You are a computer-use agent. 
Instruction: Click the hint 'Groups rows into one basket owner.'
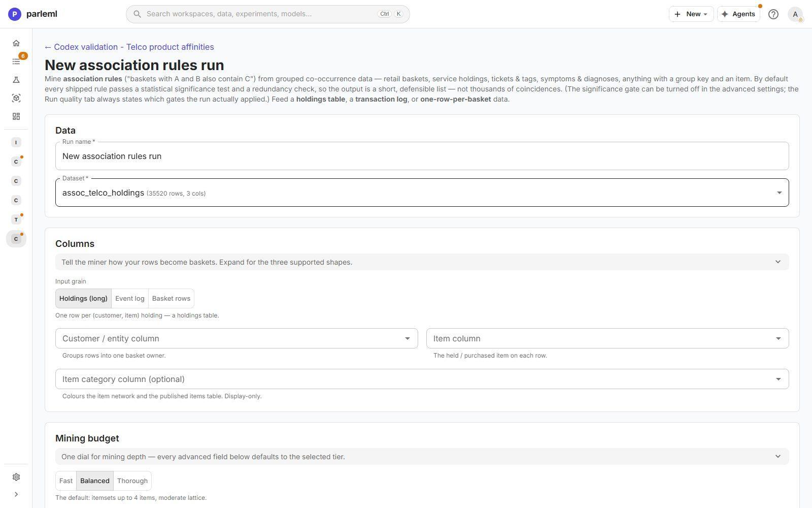click(x=114, y=356)
